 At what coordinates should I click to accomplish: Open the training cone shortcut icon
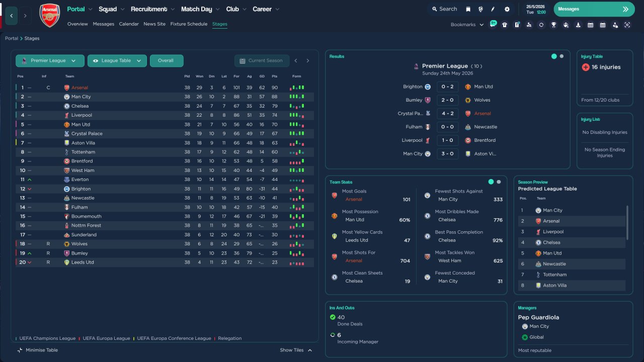click(x=578, y=25)
